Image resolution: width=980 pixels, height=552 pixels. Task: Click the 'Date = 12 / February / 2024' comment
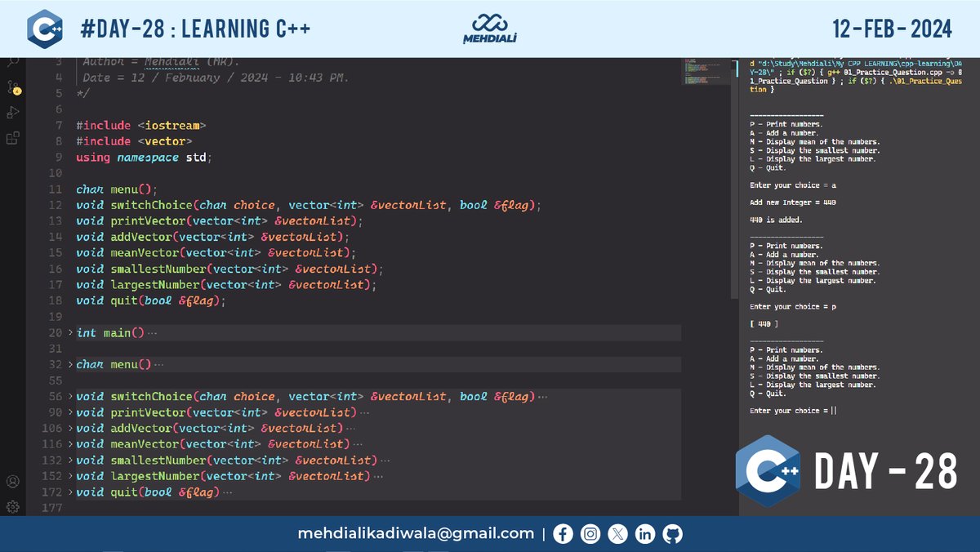pos(216,78)
